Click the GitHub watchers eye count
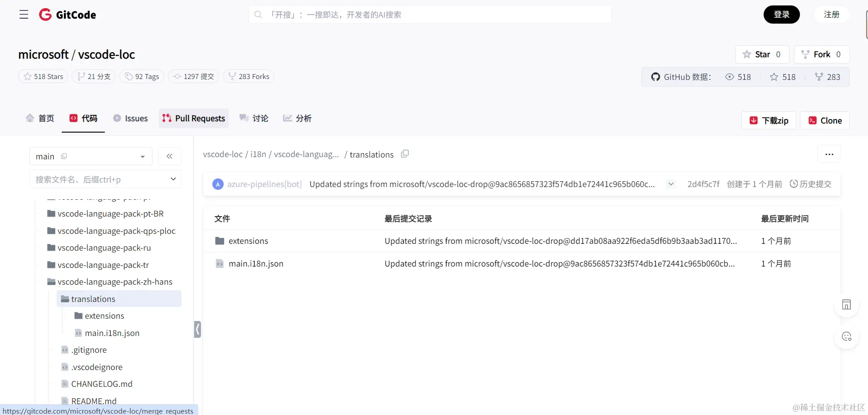 [x=738, y=77]
